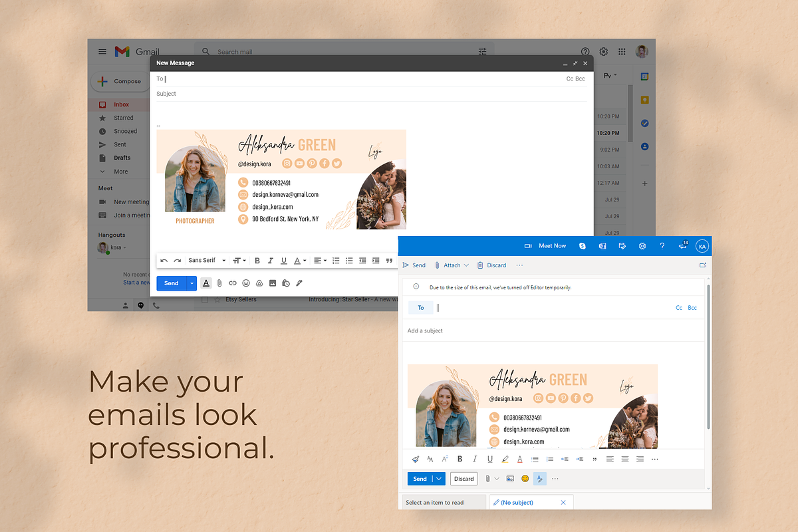Insert bulleted list in Gmail compose
This screenshot has height=532, width=798.
pos(349,261)
